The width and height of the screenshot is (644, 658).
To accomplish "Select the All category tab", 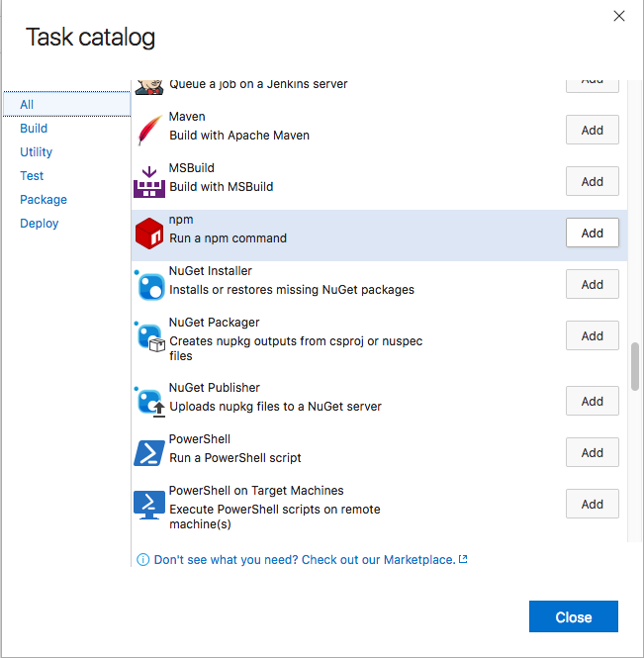I will tap(66, 104).
